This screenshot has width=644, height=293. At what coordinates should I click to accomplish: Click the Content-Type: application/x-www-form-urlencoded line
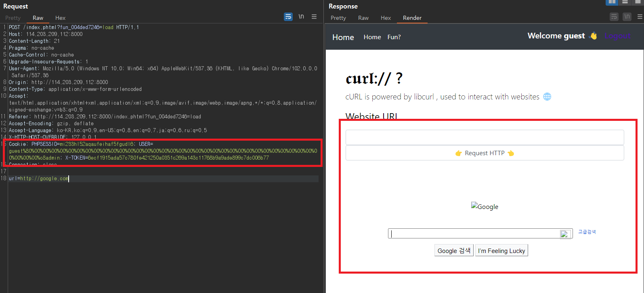click(x=75, y=89)
